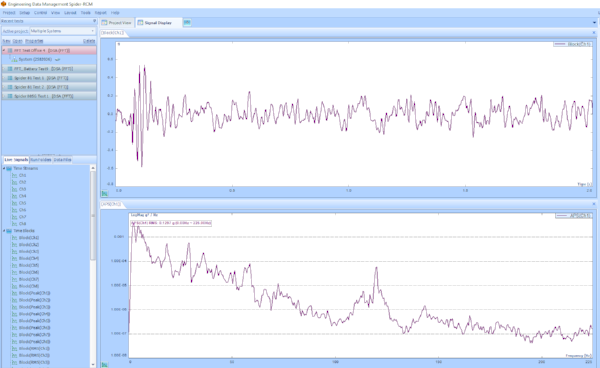Expand the Spider 80SG Test 1 row

click(x=4, y=96)
